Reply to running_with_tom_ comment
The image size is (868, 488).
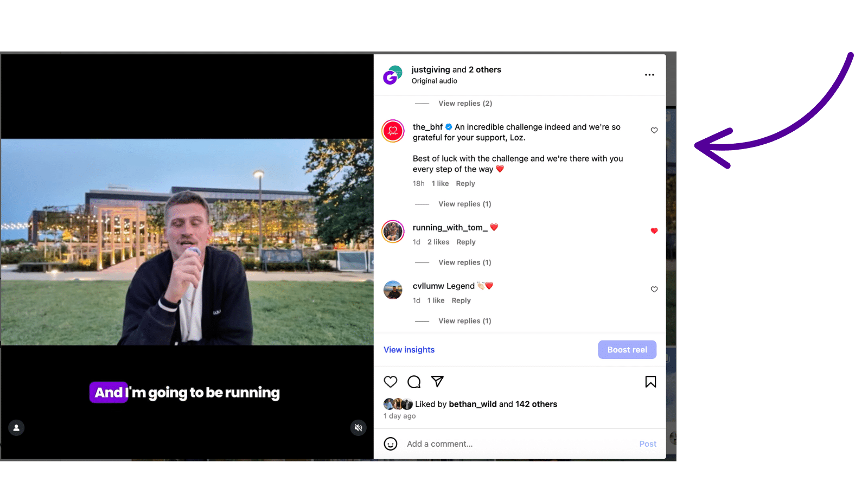tap(466, 242)
